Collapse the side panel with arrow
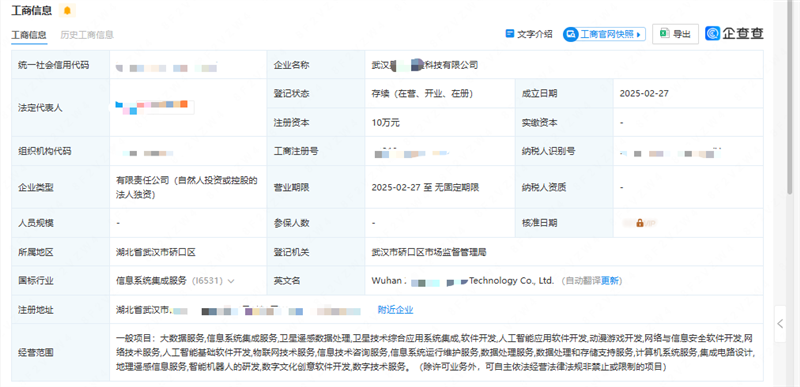The image size is (800, 387). click(781, 324)
